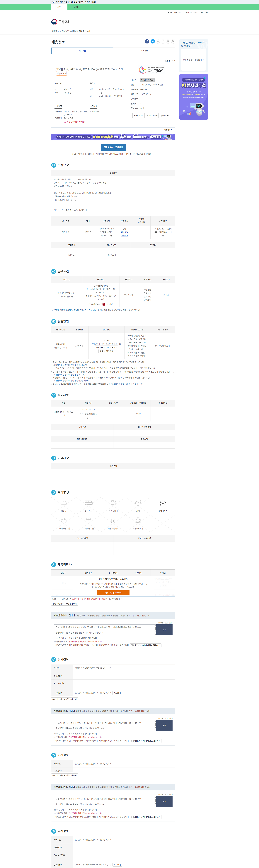Screen dimensions: 259x868
Task: Click the 주식회사감성소리 company name
Action: click(148, 80)
